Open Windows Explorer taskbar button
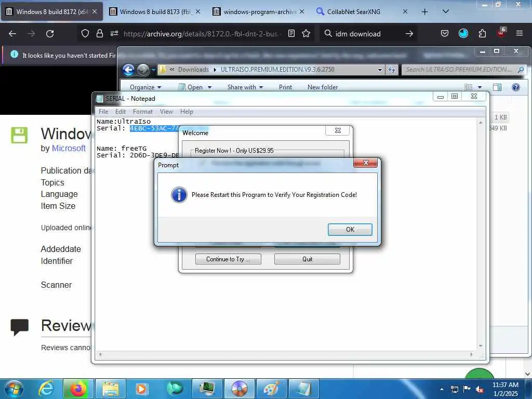 111,389
